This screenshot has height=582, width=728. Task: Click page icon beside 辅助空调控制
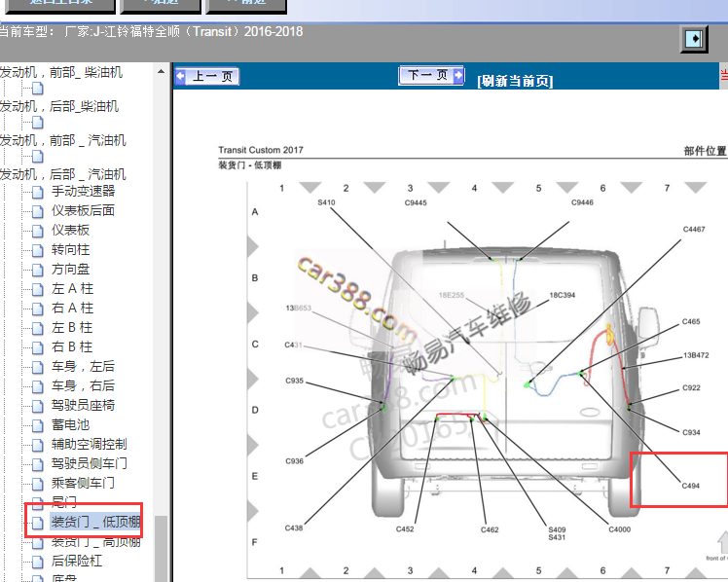click(37, 445)
